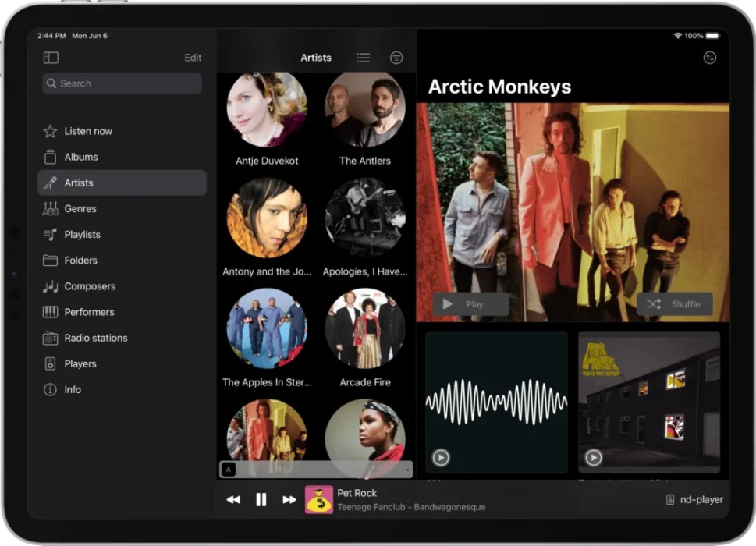
Task: Check the battery status icon
Action: click(x=712, y=36)
